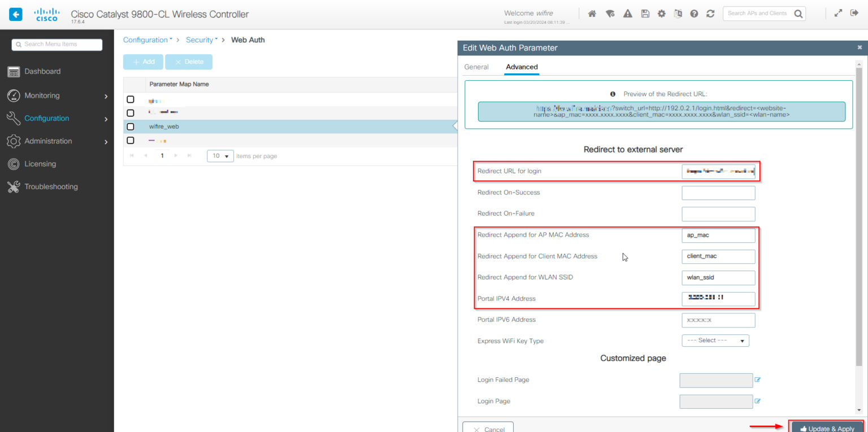Log out via the exit icon
This screenshot has height=432, width=868.
(x=853, y=12)
